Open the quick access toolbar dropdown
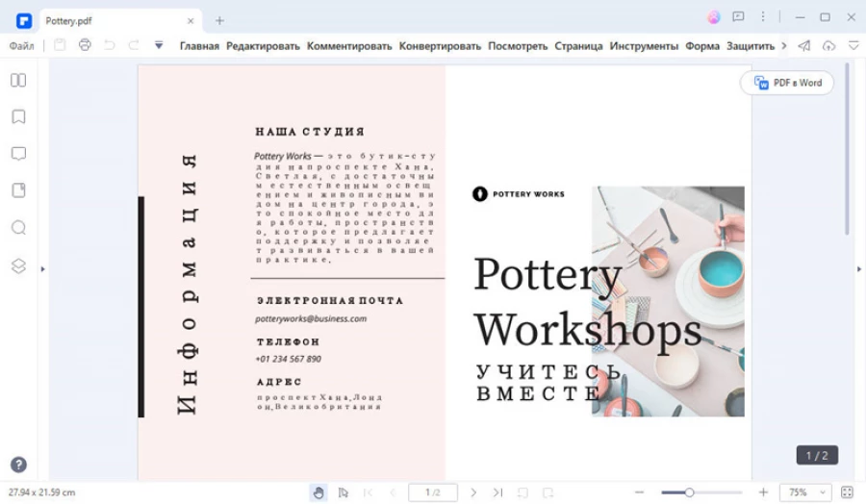866x504 pixels. (159, 45)
